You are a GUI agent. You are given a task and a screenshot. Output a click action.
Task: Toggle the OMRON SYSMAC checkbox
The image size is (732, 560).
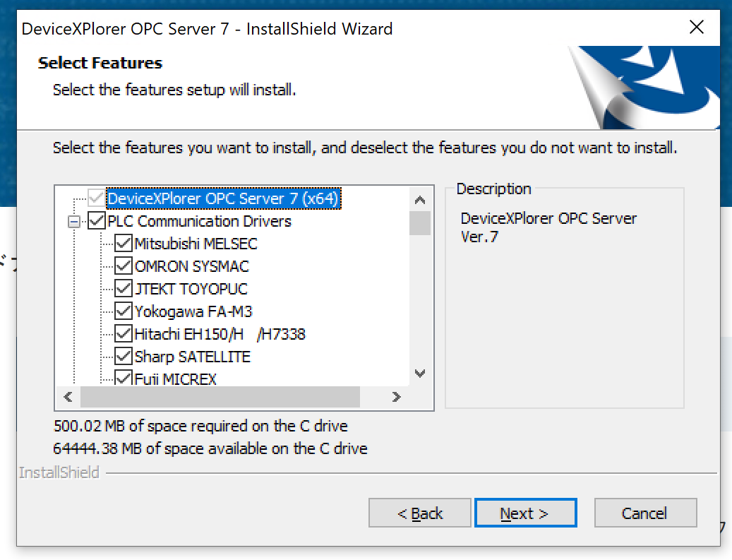point(124,266)
